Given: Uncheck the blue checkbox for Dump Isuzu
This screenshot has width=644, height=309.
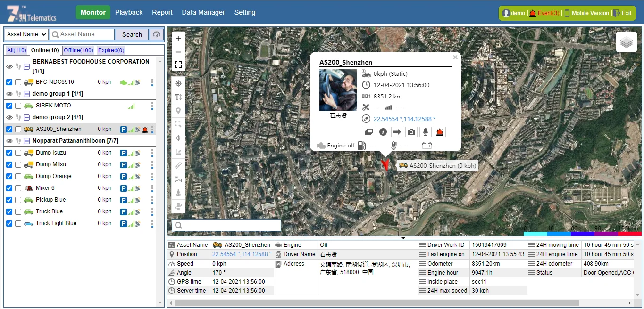Looking at the screenshot, I should click(x=9, y=153).
